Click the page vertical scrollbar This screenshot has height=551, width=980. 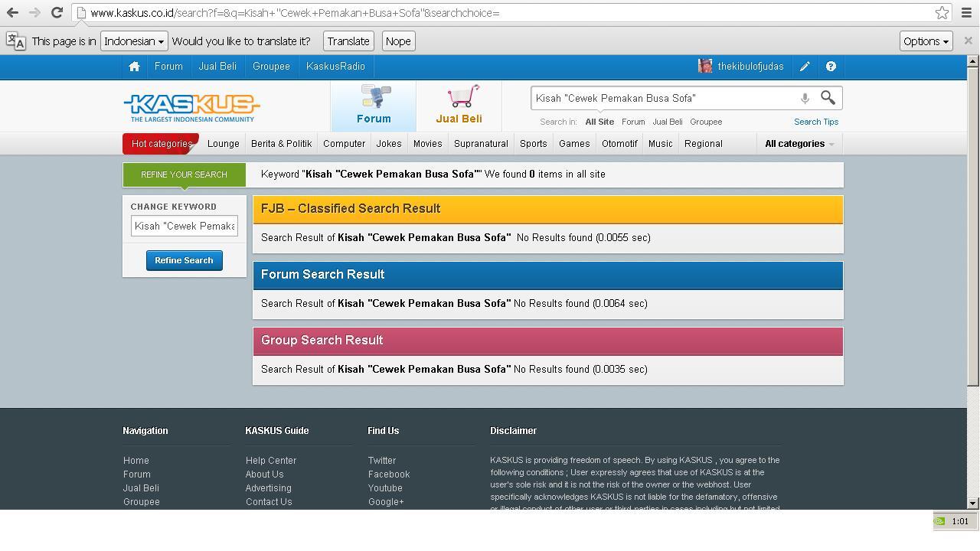973,226
